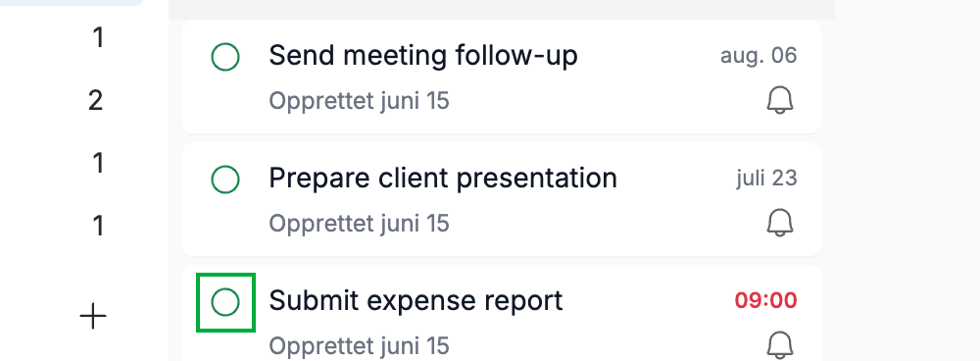Select sidebar count 1 just below count 2
This screenshot has width=980, height=361.
(x=97, y=163)
